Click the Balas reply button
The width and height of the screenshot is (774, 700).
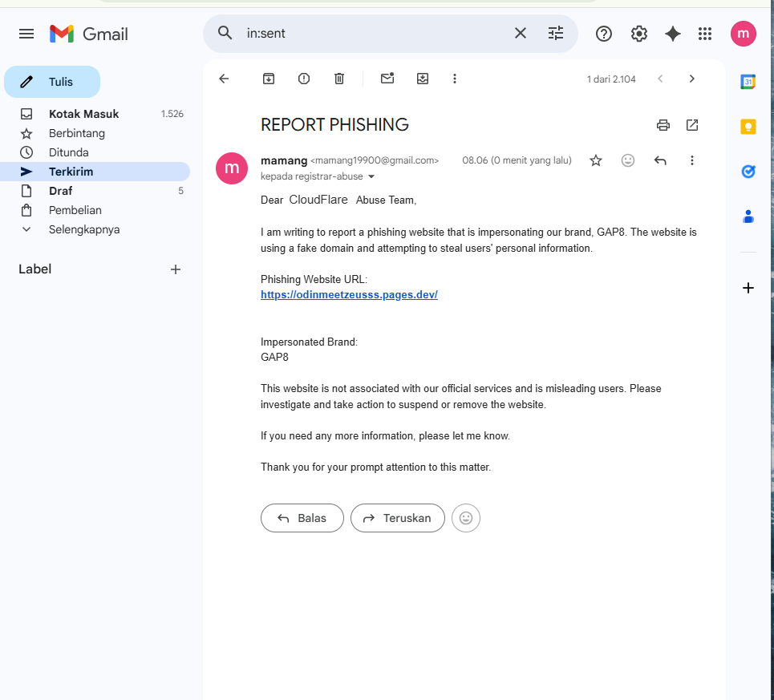coord(302,518)
